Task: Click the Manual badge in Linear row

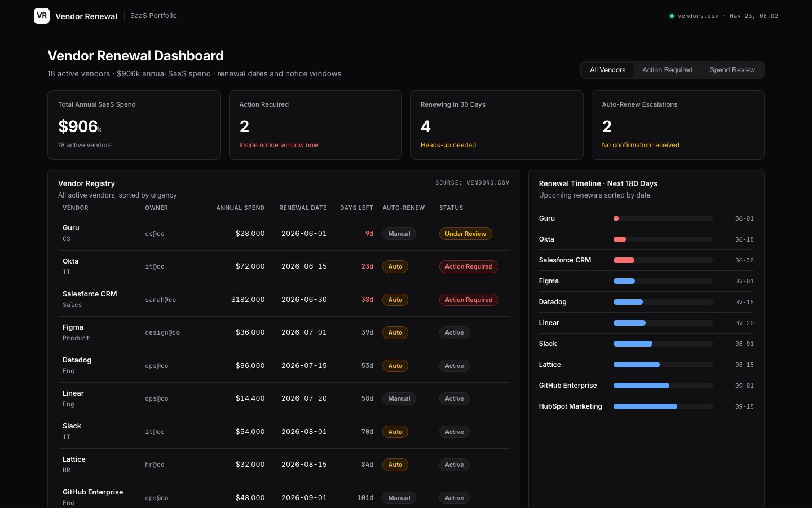Action: point(399,398)
